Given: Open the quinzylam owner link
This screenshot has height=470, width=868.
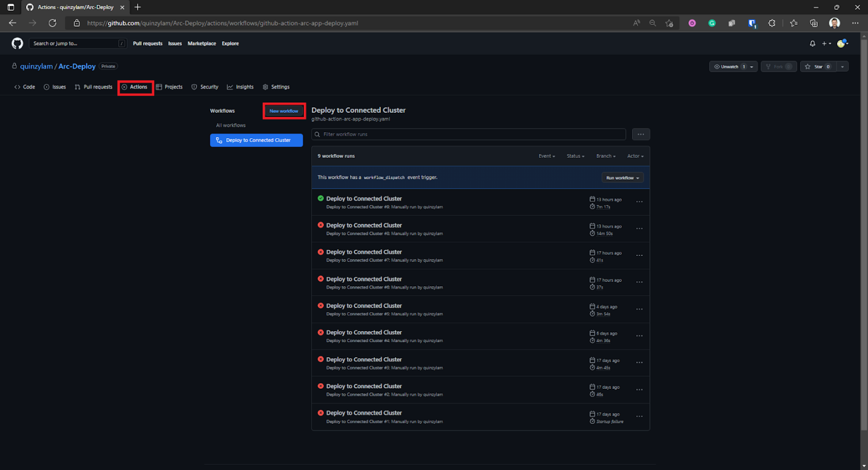Looking at the screenshot, I should click(x=36, y=66).
